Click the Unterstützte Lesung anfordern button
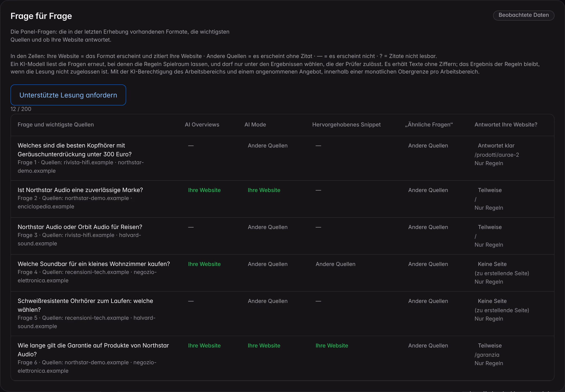 tap(68, 95)
